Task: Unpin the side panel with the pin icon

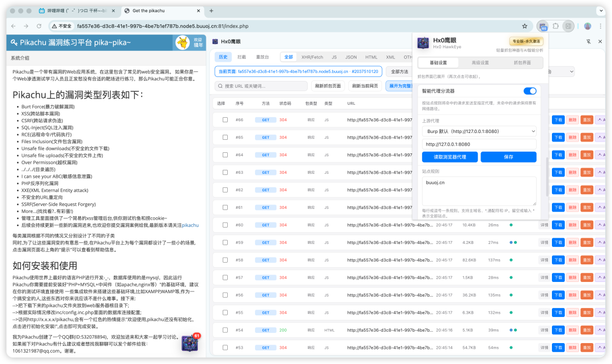Action: tap(589, 41)
